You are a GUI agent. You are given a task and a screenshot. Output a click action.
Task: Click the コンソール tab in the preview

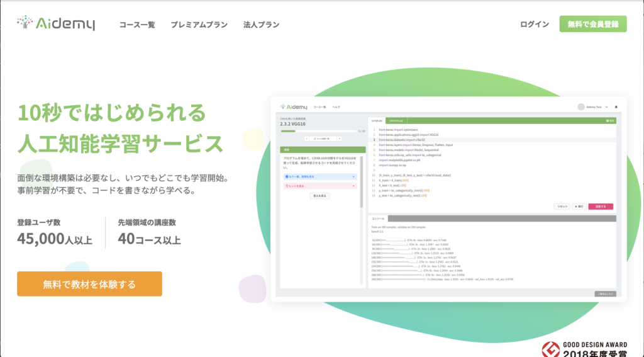pos(378,218)
